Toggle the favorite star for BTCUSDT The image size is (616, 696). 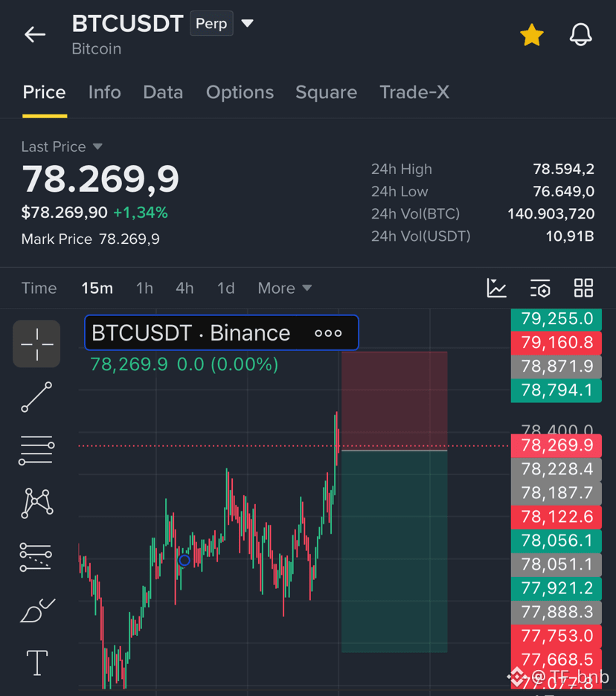tap(531, 35)
